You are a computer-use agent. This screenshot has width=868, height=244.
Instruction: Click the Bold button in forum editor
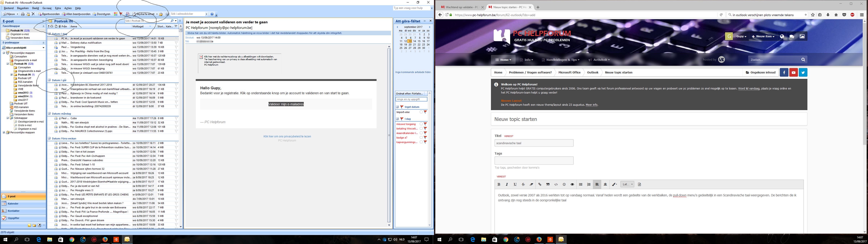point(499,184)
